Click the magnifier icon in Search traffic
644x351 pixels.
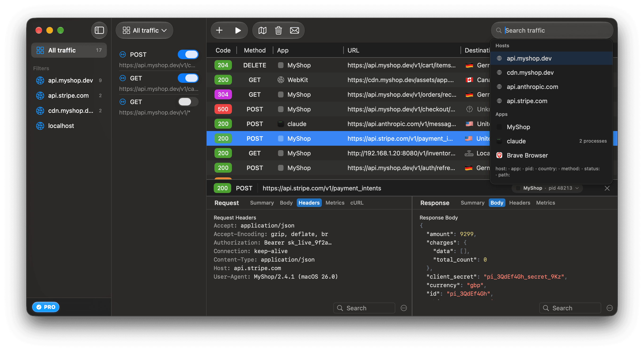[499, 30]
